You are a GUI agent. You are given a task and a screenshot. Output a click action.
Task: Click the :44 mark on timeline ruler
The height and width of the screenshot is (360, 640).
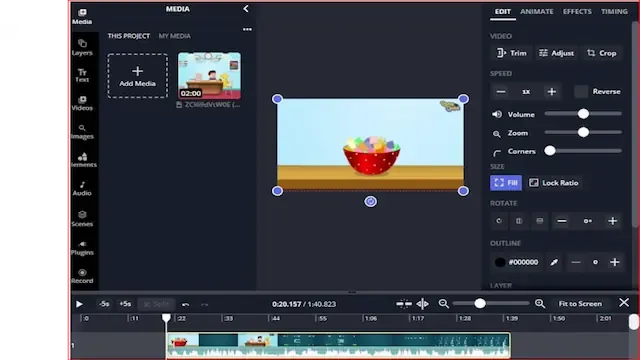pyautogui.click(x=276, y=318)
